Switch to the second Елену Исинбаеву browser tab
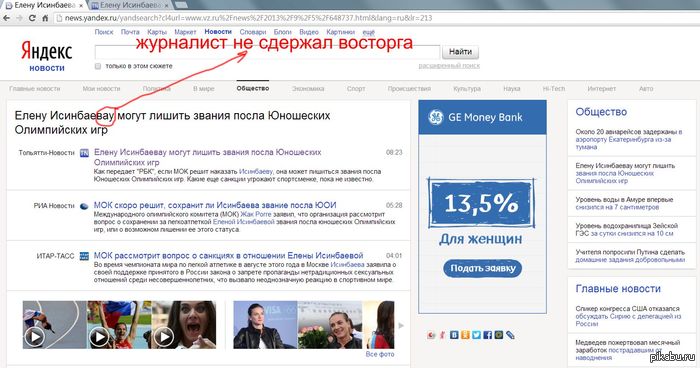The height and width of the screenshot is (368, 700). [130, 5]
